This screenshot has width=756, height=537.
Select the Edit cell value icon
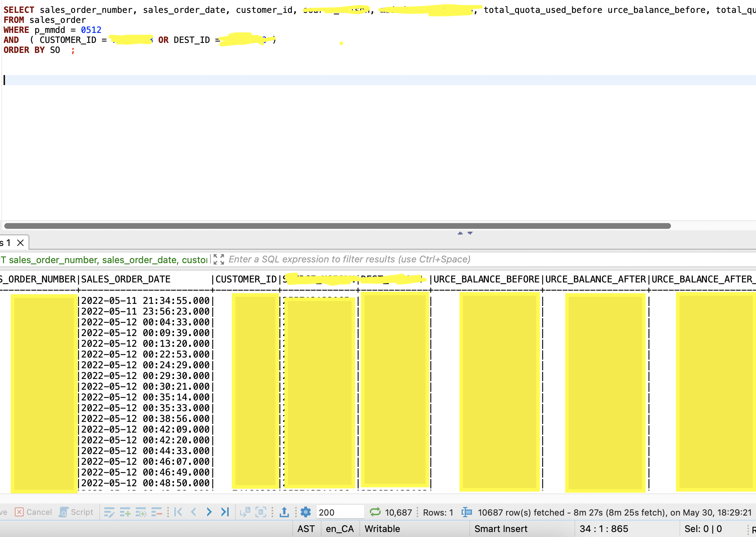(x=110, y=512)
